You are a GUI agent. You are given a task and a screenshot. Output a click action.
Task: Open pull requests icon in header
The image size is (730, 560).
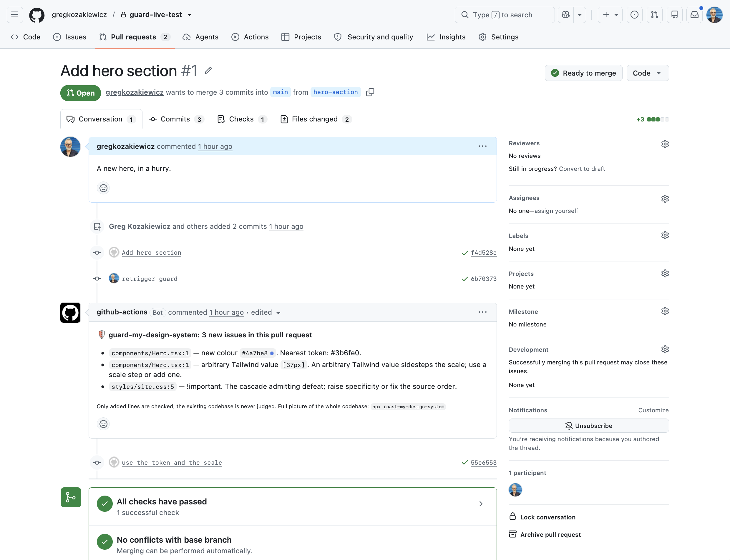654,15
